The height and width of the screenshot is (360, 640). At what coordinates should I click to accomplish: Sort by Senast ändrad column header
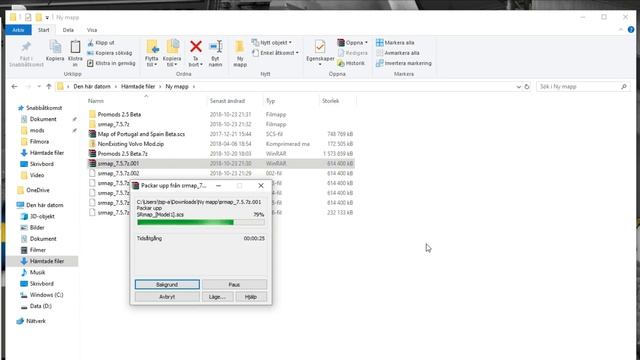pos(227,101)
